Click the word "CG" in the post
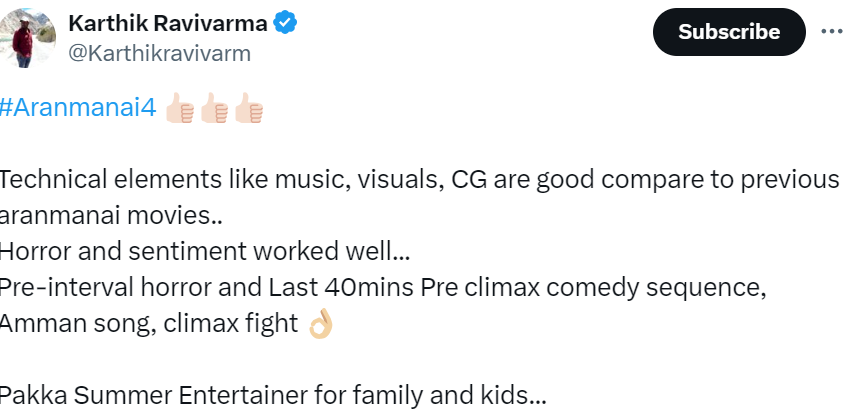 point(469,180)
